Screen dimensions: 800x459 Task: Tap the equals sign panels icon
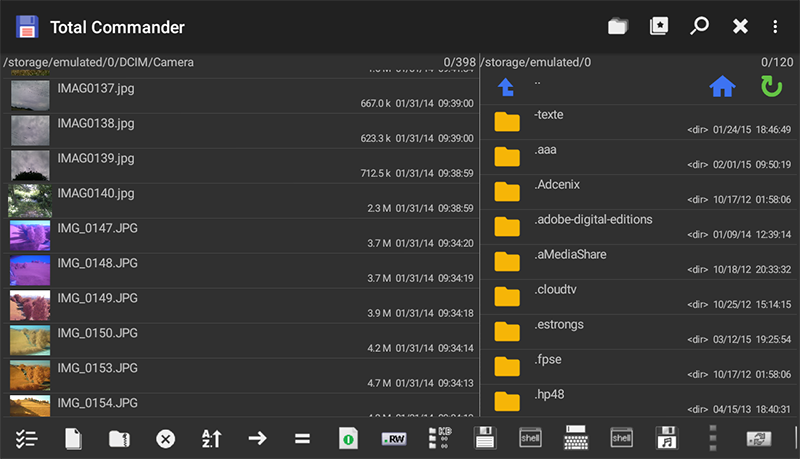(303, 438)
